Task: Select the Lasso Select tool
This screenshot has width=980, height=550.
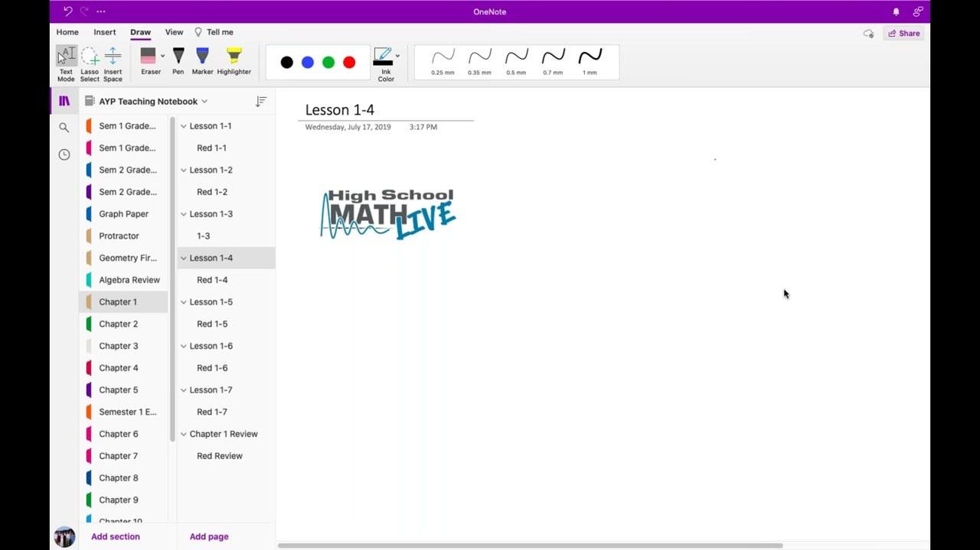Action: [x=90, y=64]
